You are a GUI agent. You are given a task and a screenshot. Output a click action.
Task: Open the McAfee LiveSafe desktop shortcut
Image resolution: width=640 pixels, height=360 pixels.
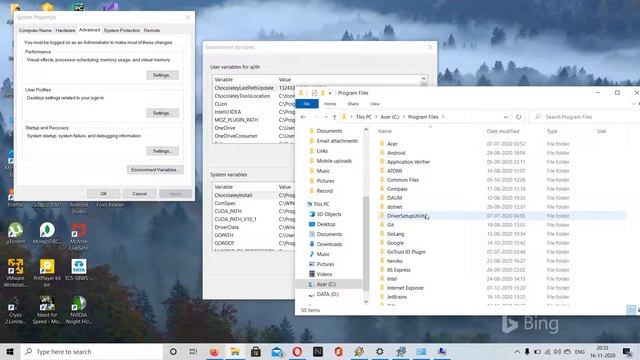78,237
